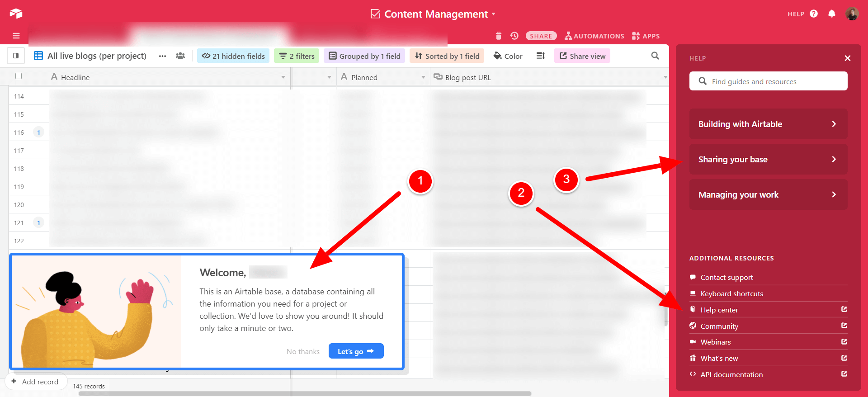The height and width of the screenshot is (397, 868).
Task: Toggle the views sidebar panel button
Action: 16,56
